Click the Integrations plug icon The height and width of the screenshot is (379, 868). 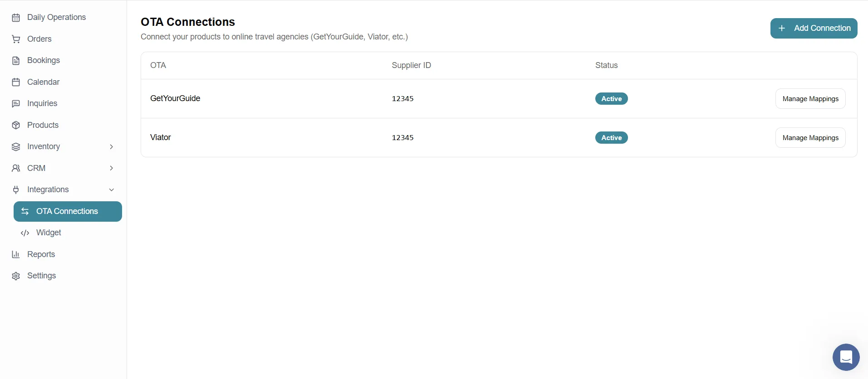click(16, 190)
